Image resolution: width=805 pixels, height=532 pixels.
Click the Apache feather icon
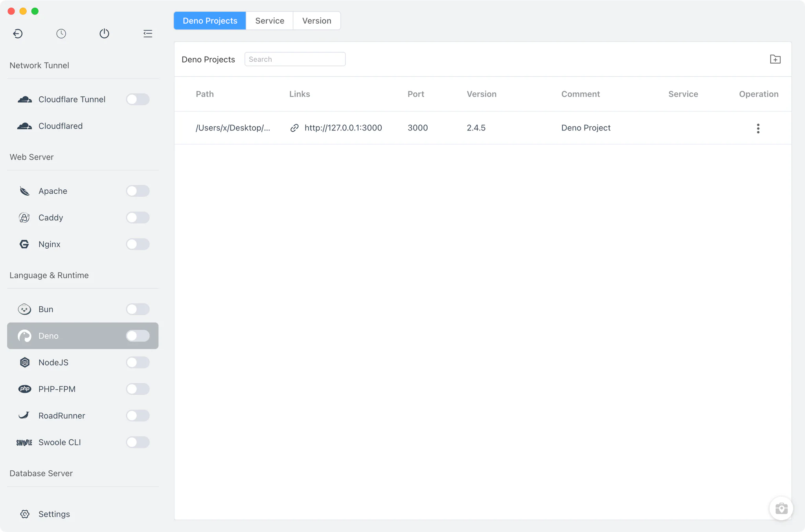point(24,191)
